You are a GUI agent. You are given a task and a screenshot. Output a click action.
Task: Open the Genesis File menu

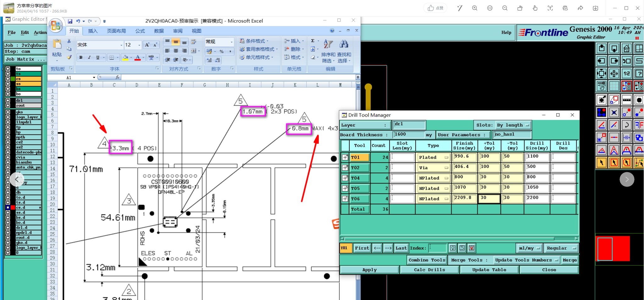(x=12, y=32)
